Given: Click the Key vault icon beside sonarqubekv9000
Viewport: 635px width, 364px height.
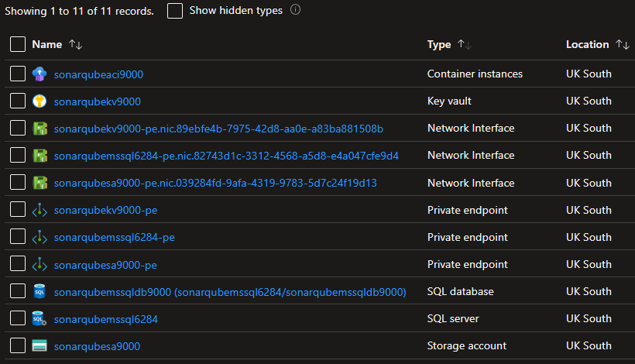Looking at the screenshot, I should coord(39,101).
